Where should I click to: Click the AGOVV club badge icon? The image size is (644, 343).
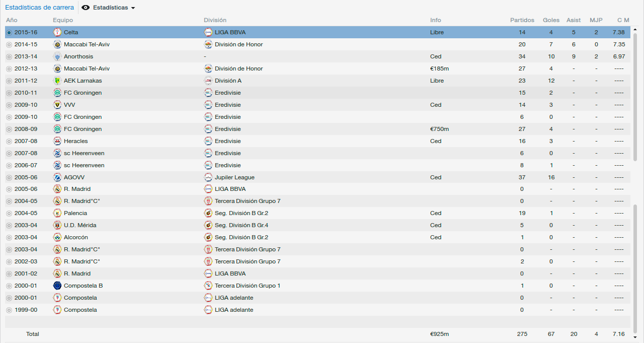point(57,177)
